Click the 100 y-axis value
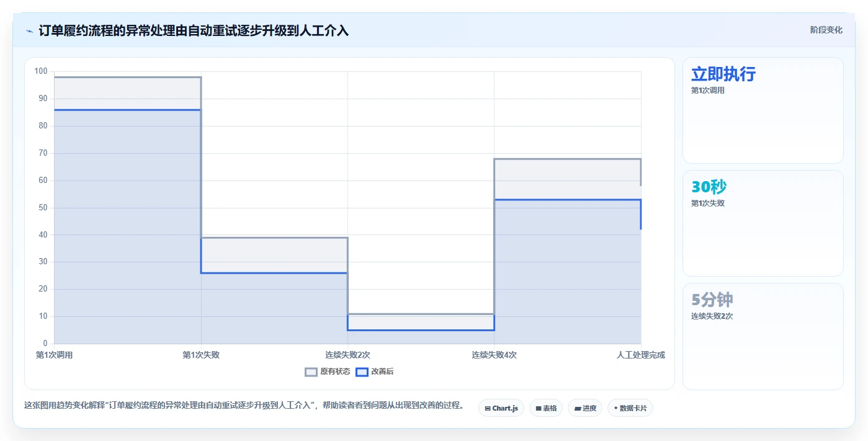The height and width of the screenshot is (441, 868). point(41,71)
